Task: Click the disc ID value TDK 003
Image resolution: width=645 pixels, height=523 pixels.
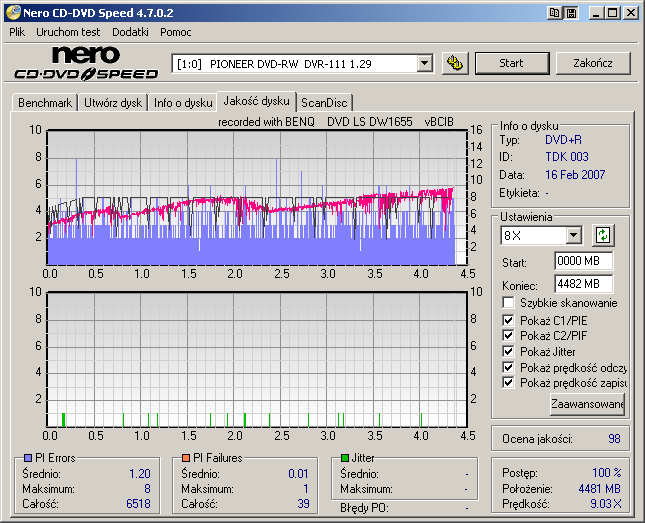Action: pyautogui.click(x=567, y=157)
